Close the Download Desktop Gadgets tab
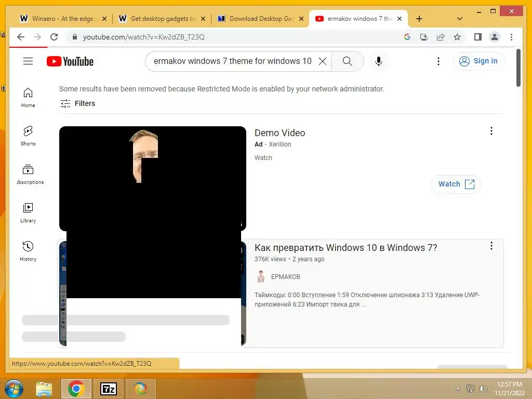 tap(301, 19)
